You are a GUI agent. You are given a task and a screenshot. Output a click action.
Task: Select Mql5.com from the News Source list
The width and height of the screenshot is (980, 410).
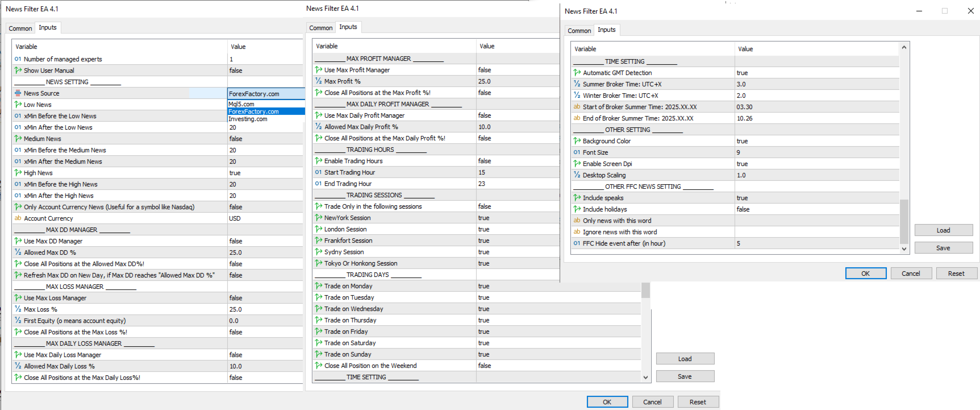[266, 104]
